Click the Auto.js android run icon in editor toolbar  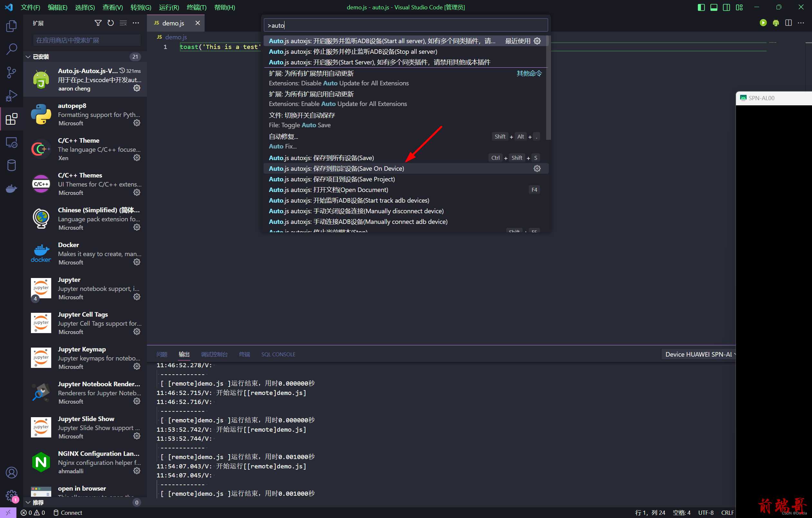tap(776, 23)
